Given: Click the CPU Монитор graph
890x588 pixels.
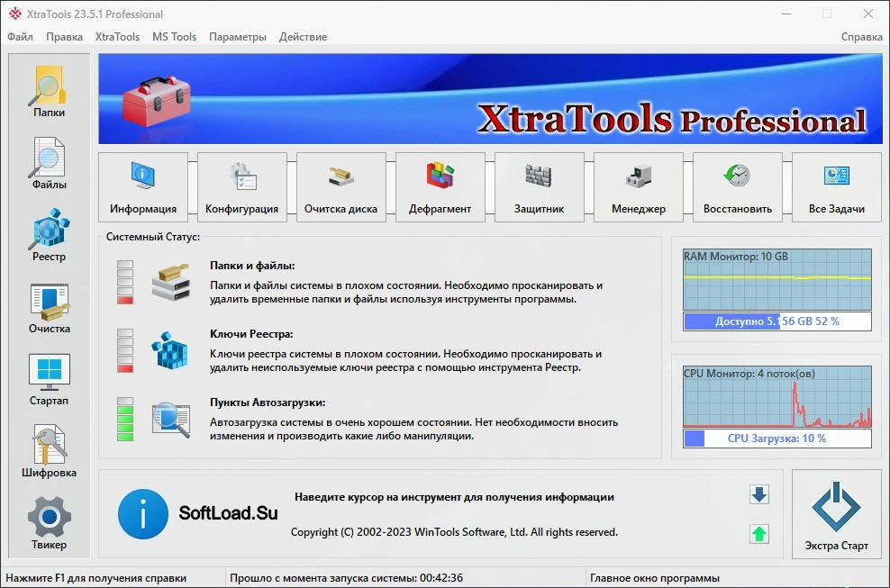Looking at the screenshot, I should [x=777, y=397].
